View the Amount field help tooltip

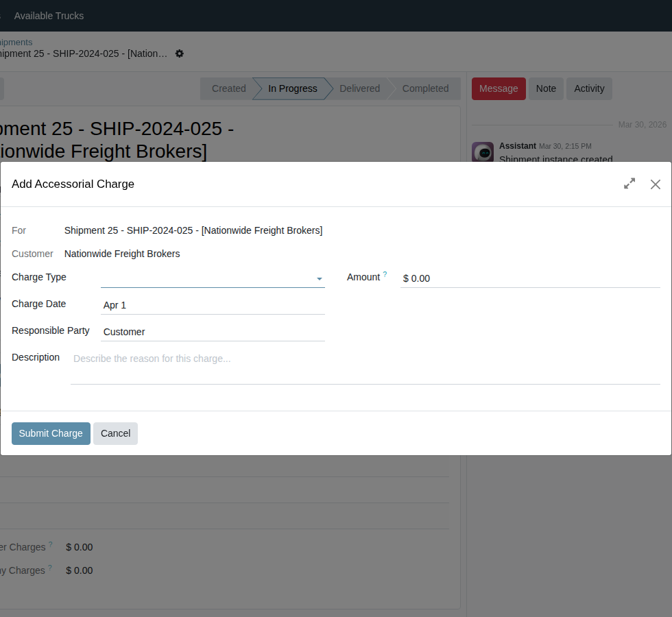tap(385, 274)
